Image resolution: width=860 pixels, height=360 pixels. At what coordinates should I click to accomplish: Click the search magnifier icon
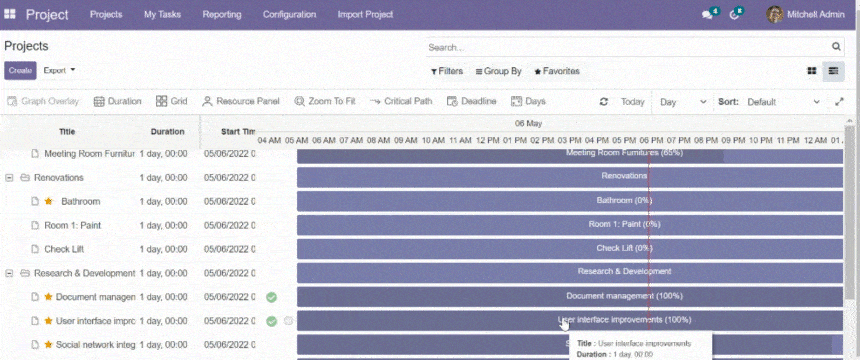[836, 47]
